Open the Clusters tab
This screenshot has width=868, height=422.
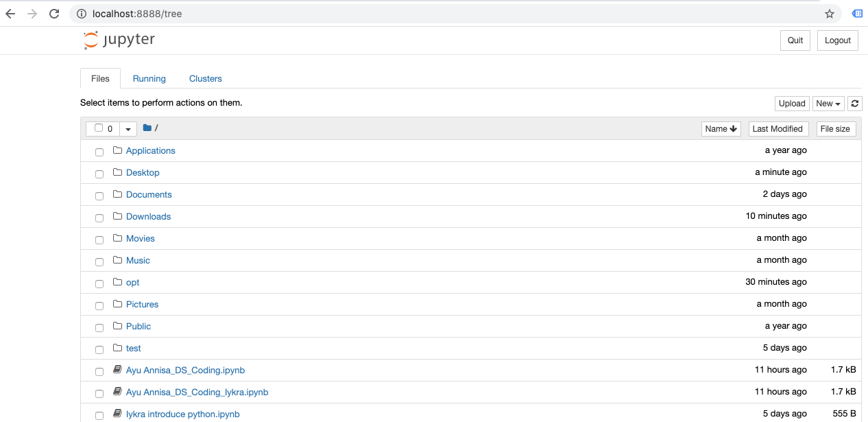coord(205,78)
